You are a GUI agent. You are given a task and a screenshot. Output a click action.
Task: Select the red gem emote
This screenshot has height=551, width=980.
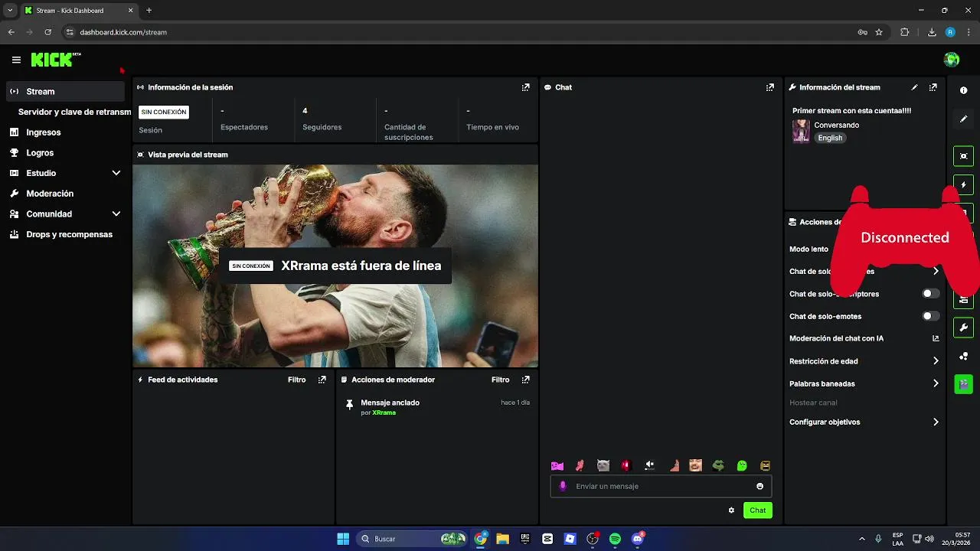coord(626,465)
